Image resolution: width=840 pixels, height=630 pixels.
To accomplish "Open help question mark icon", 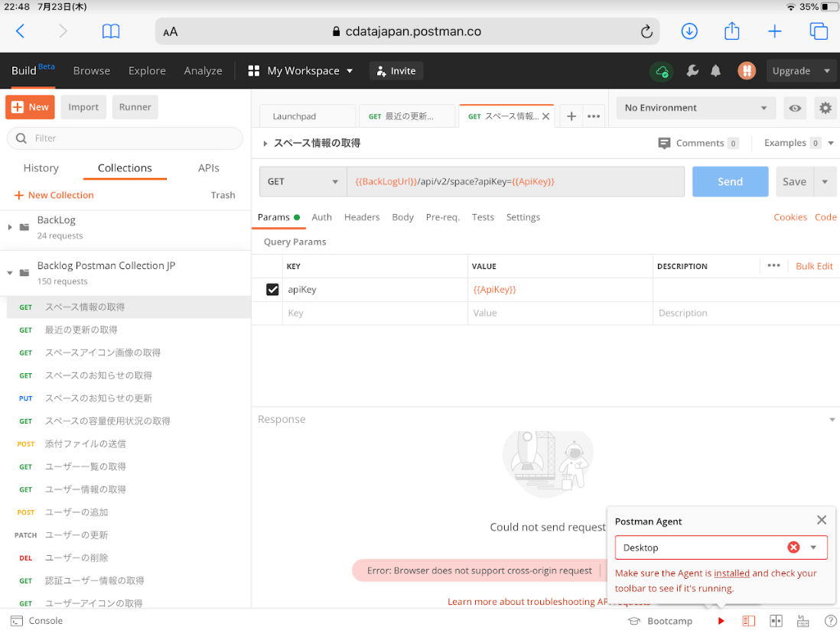I will tap(830, 621).
